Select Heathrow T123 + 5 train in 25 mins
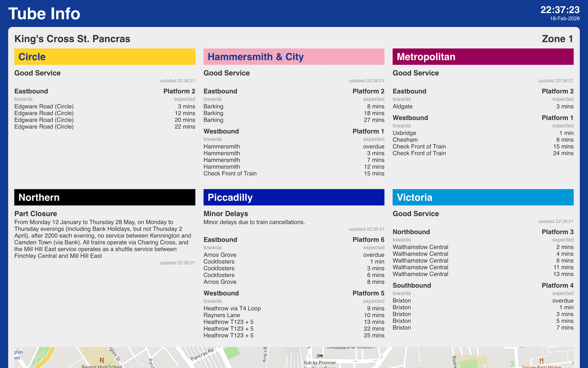The image size is (588, 368). [x=294, y=335]
